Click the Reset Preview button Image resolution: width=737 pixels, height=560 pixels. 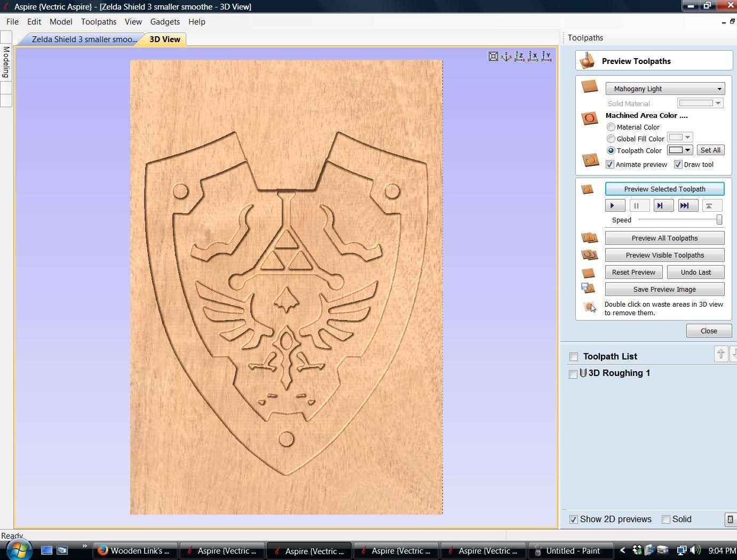[x=633, y=272]
